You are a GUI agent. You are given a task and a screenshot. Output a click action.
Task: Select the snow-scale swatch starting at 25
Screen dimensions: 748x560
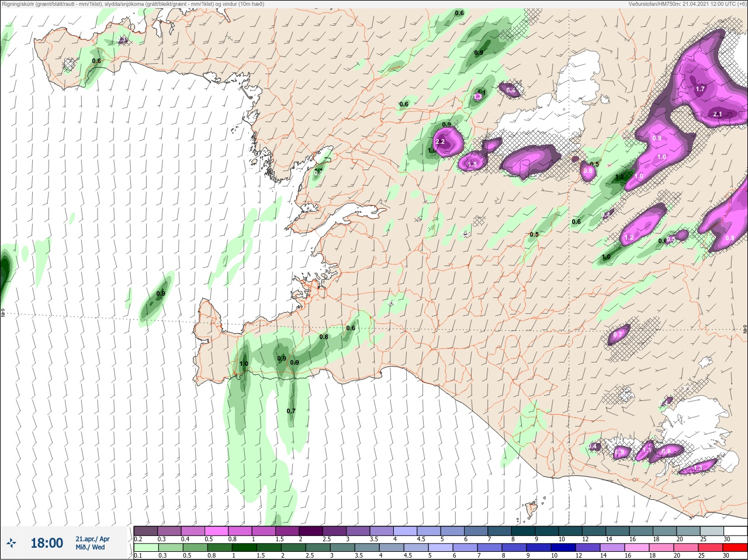711,531
